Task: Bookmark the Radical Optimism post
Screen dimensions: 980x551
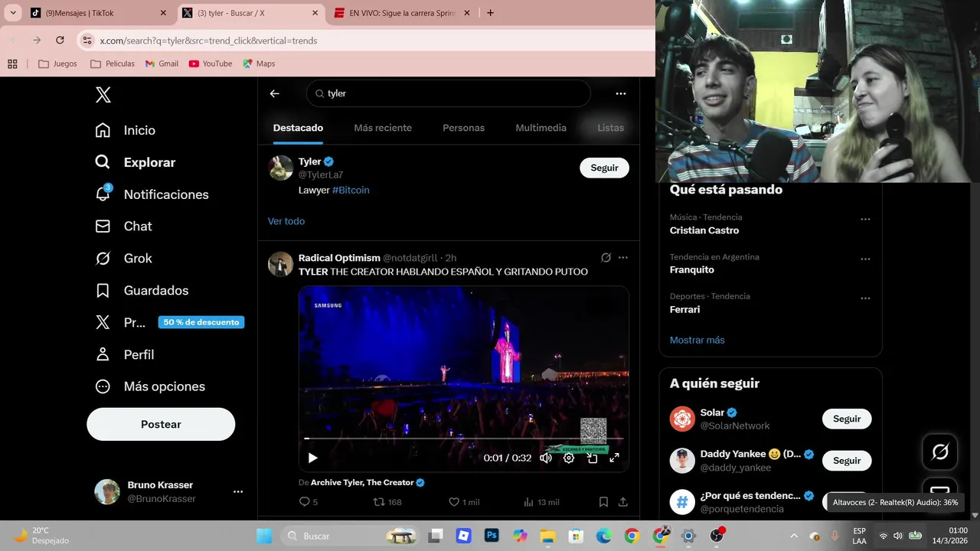Action: pyautogui.click(x=603, y=502)
